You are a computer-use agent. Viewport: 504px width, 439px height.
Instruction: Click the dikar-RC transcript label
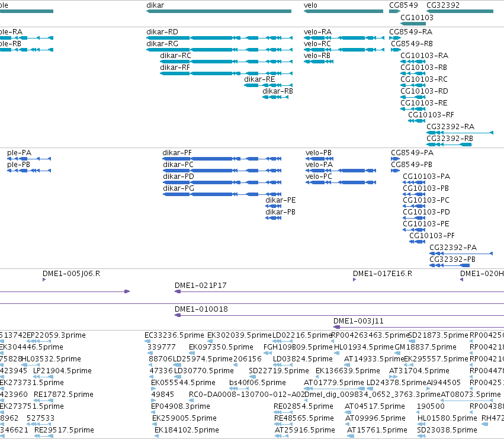pyautogui.click(x=175, y=56)
